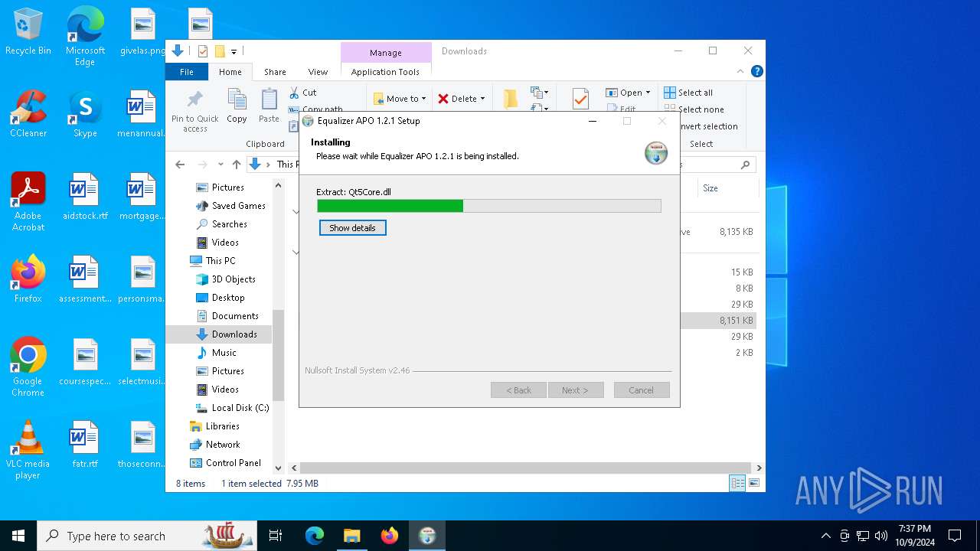Open Edge from the taskbar
The image size is (980, 551).
pos(315,536)
